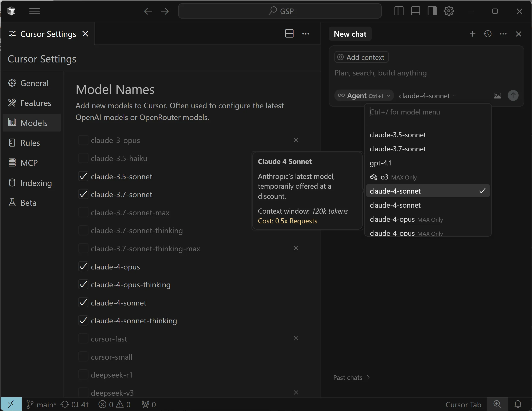Enable the claude-3-opus checkbox
Image resolution: width=532 pixels, height=411 pixels.
coord(83,140)
